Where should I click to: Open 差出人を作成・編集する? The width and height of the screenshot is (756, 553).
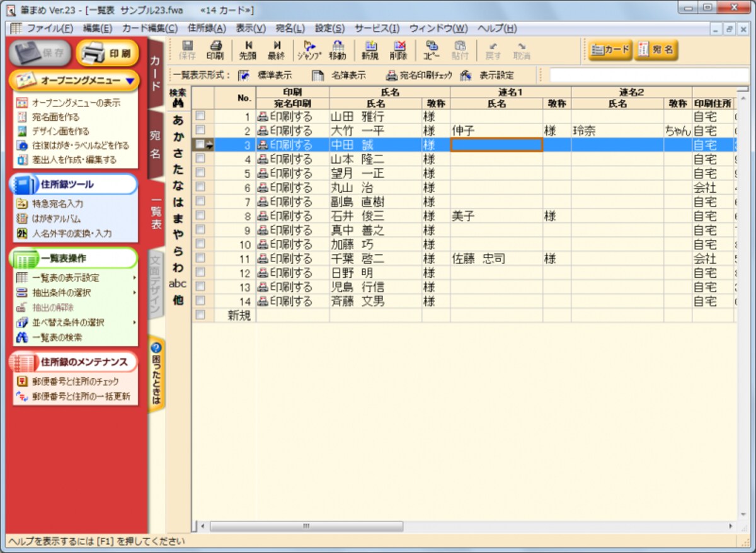[x=66, y=159]
